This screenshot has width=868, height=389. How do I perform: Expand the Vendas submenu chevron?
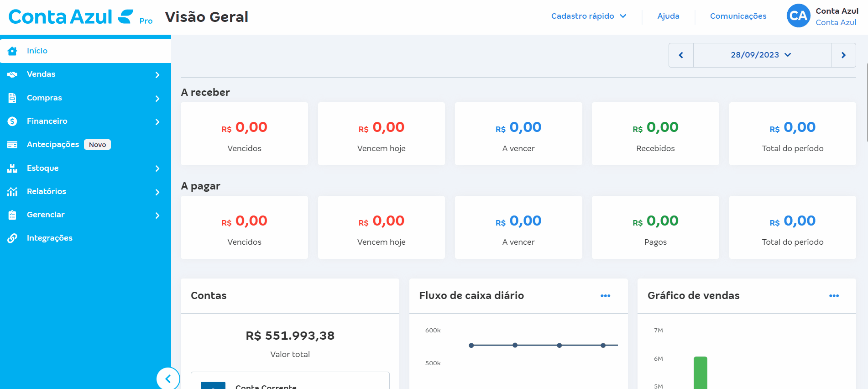(157, 75)
